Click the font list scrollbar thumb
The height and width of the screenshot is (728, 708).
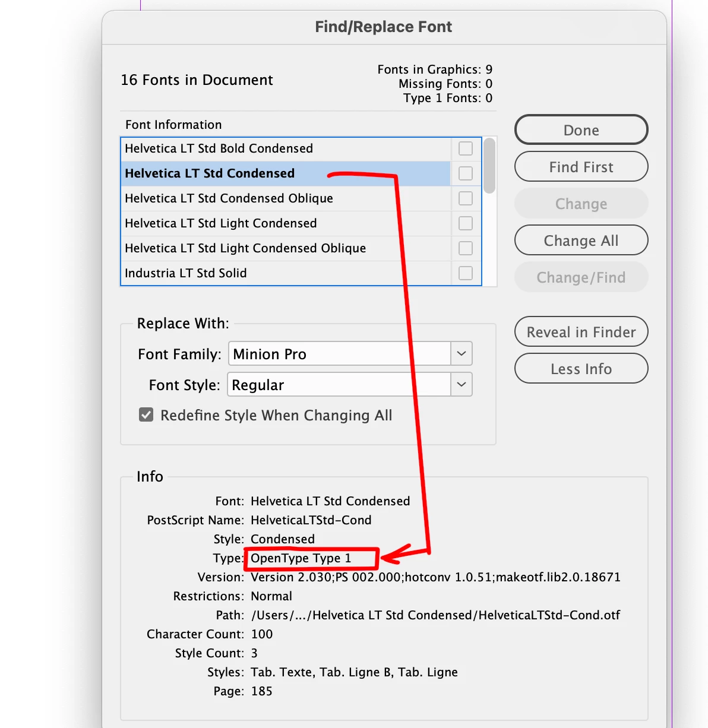[489, 166]
